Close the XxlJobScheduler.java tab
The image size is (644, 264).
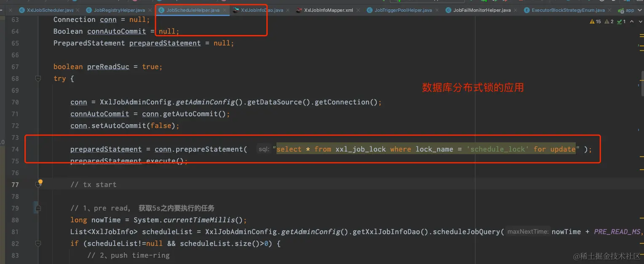(78, 10)
